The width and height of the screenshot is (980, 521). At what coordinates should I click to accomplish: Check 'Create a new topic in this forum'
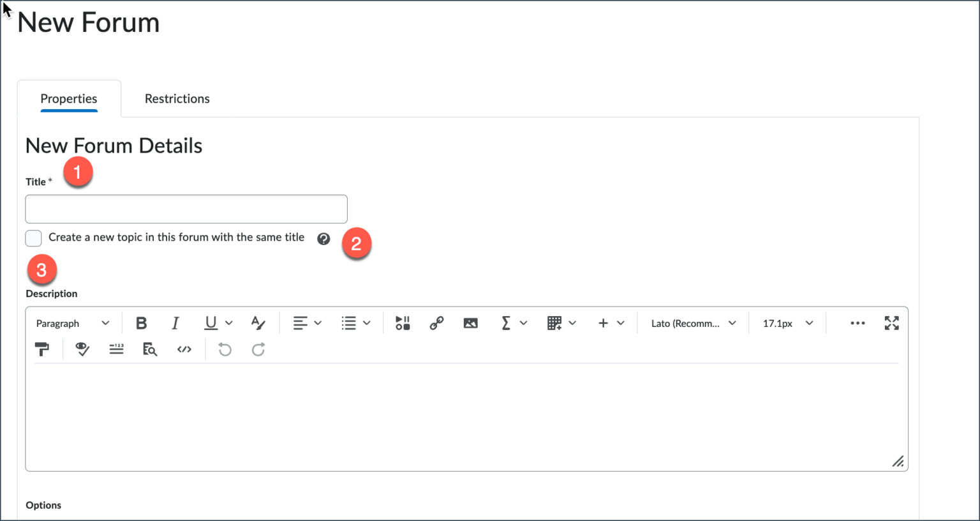pos(34,238)
